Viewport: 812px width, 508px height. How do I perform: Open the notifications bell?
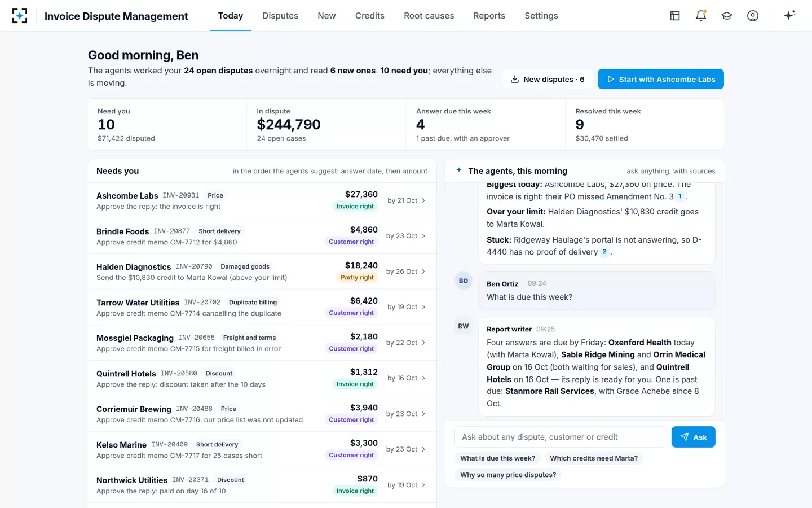[701, 16]
